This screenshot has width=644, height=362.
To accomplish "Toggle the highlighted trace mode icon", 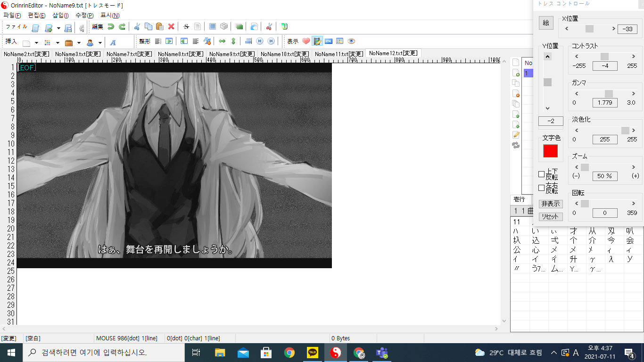I will [317, 41].
